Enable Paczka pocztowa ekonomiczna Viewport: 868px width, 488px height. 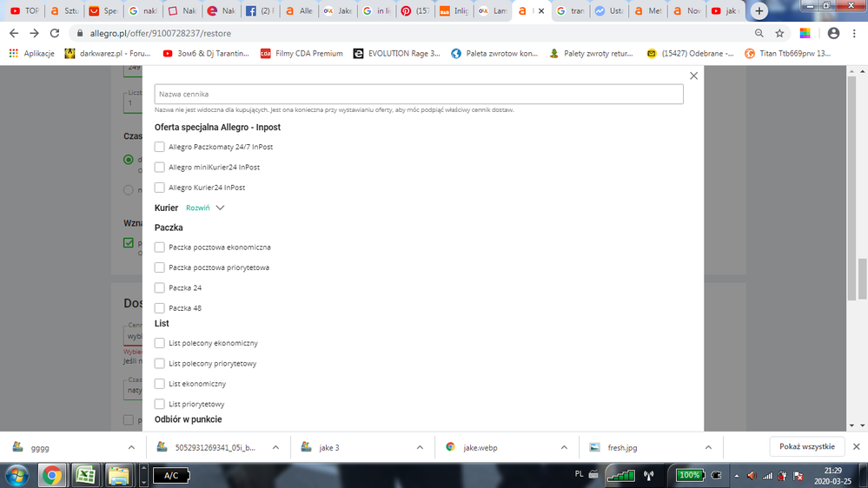159,247
